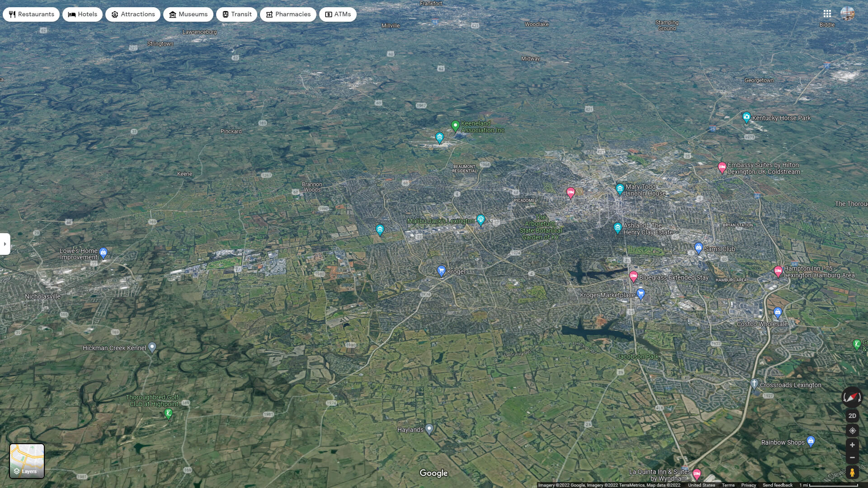Click the my-location icon

click(x=852, y=431)
